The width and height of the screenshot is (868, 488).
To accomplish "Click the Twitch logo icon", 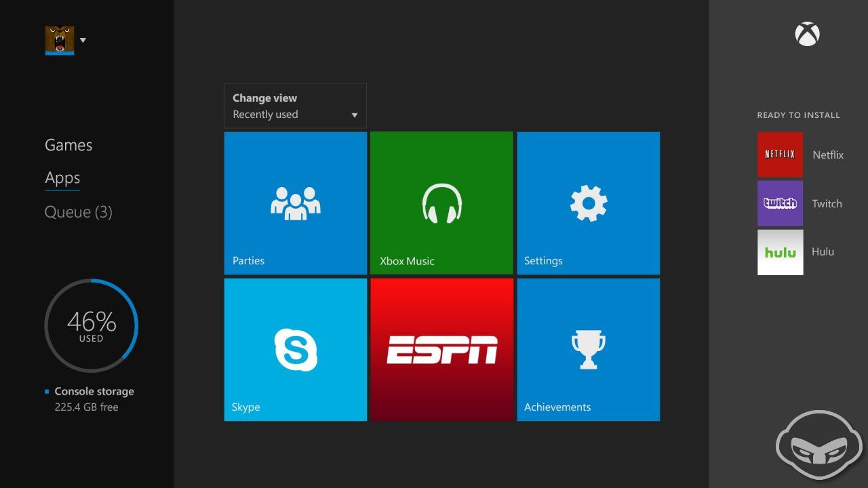I will click(780, 203).
